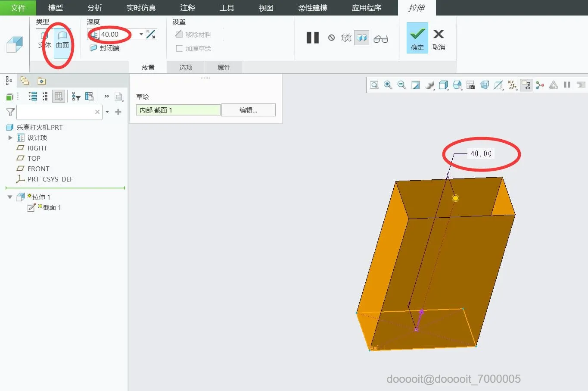588x391 pixels.
Task: Select 乐高打火机.PRT in the tree
Action: pos(40,127)
